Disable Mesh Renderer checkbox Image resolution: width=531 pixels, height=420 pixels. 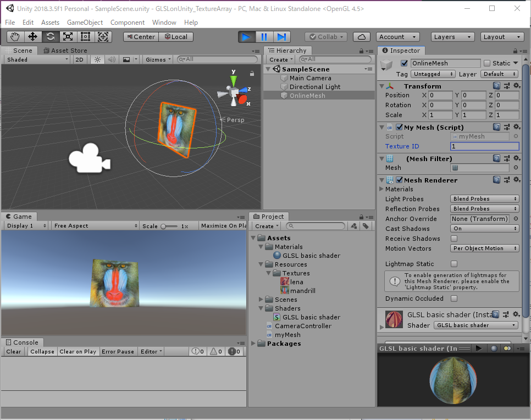(x=399, y=180)
